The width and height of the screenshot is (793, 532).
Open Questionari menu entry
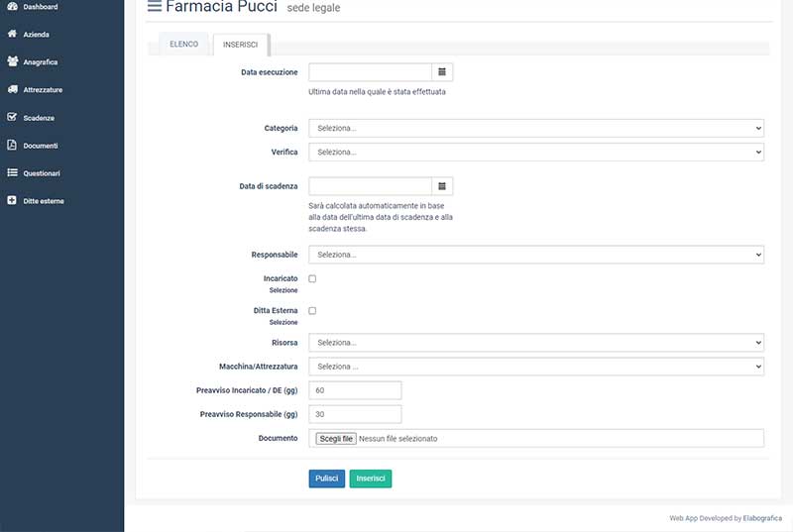tap(42, 173)
